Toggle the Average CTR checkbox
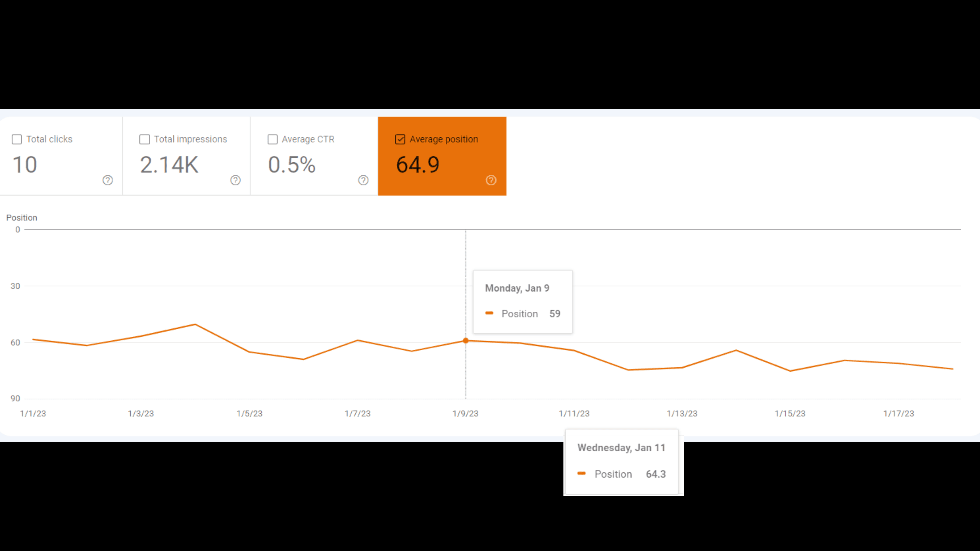Viewport: 980px width, 551px height. (273, 139)
